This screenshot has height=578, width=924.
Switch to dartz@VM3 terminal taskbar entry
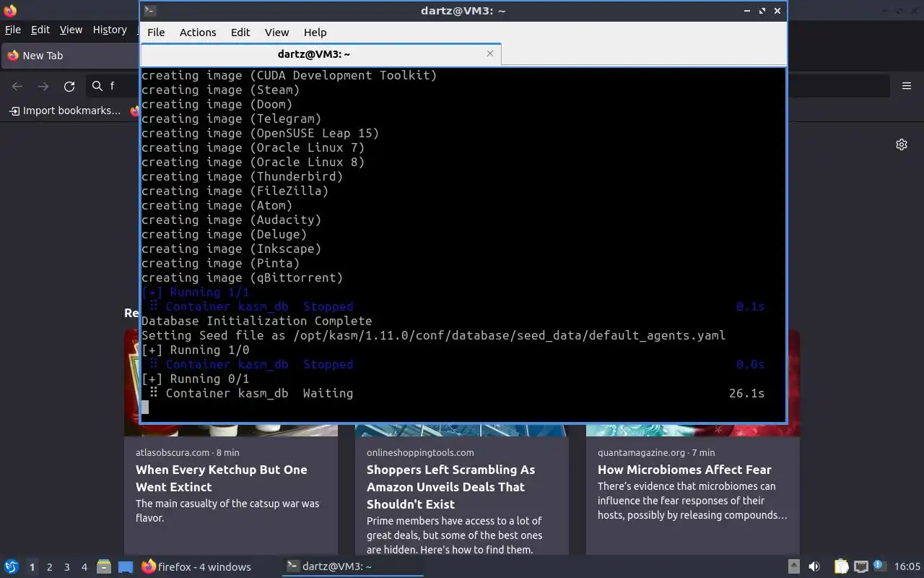(352, 567)
